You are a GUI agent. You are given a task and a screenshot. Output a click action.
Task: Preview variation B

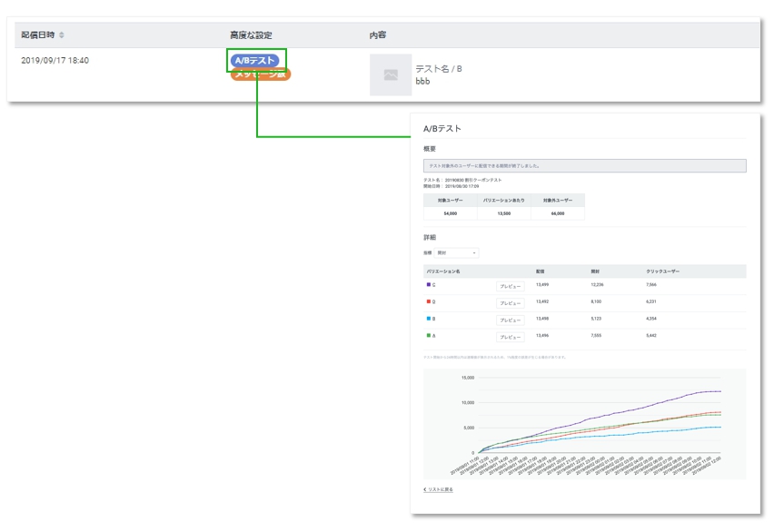tap(510, 320)
